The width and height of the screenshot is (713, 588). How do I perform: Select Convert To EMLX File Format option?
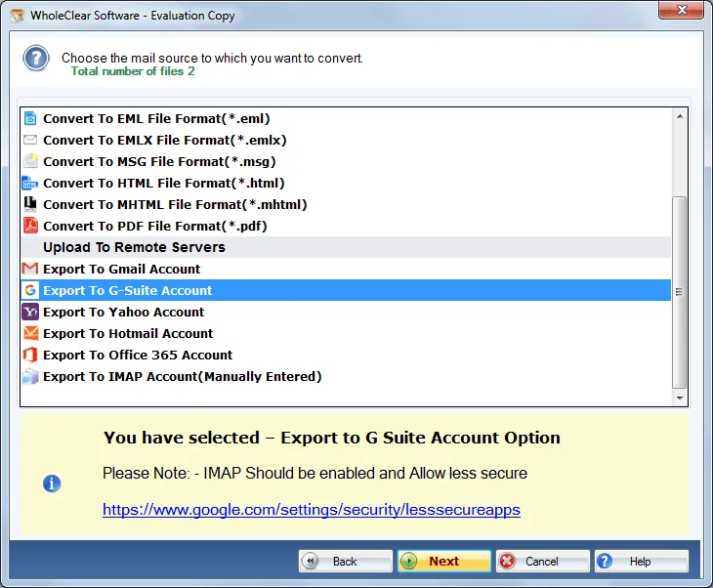[346, 140]
